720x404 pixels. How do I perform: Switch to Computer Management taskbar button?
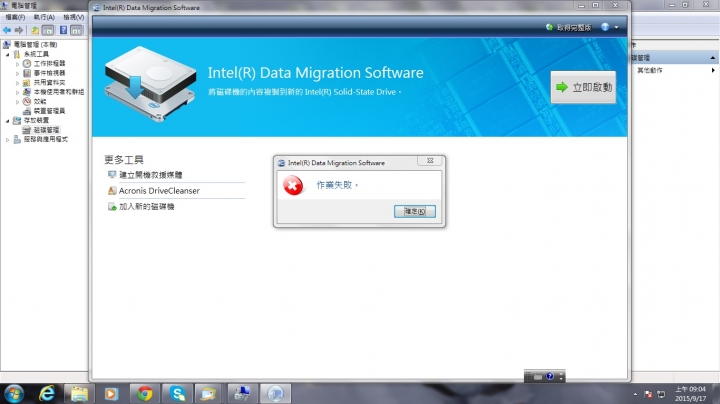coord(242,394)
